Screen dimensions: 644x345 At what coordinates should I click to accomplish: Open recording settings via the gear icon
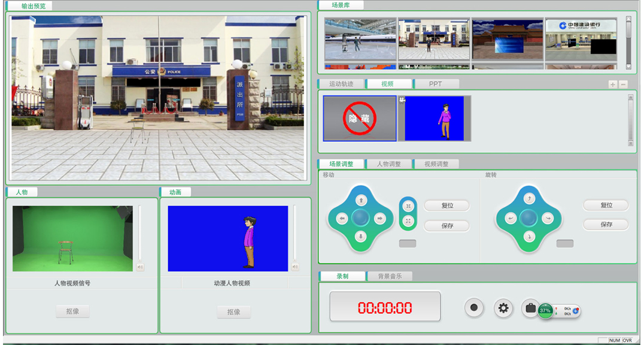(503, 308)
